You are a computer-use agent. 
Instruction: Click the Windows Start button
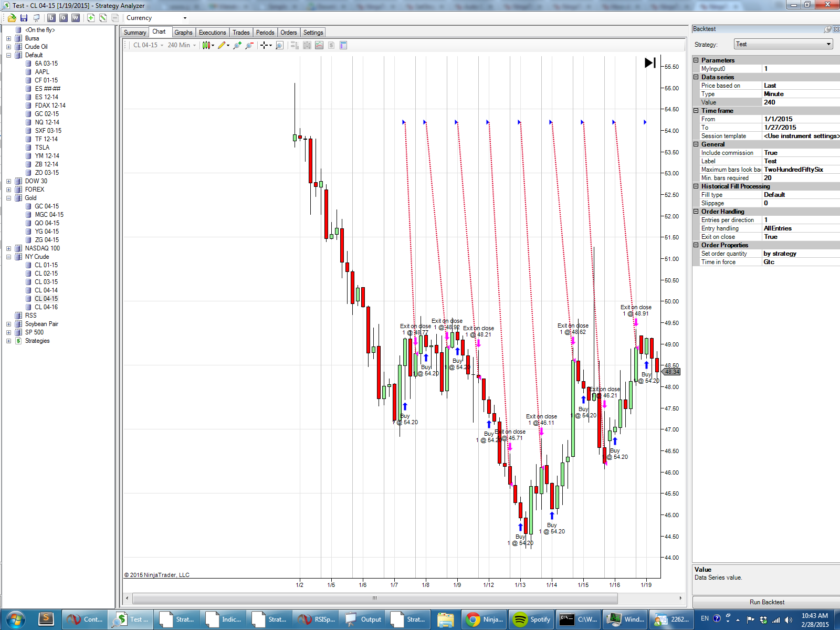[15, 619]
